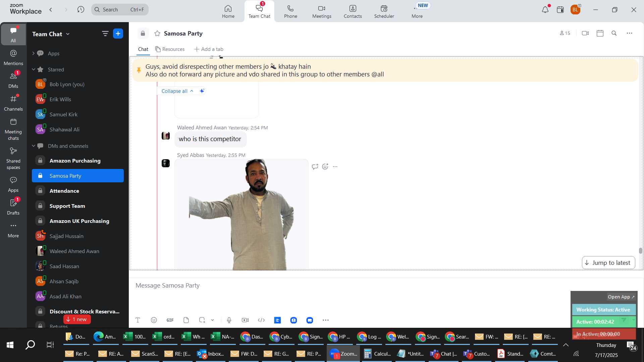This screenshot has height=362, width=644.
Task: Add emoji reaction to Syed Abbas's image
Action: point(325,167)
